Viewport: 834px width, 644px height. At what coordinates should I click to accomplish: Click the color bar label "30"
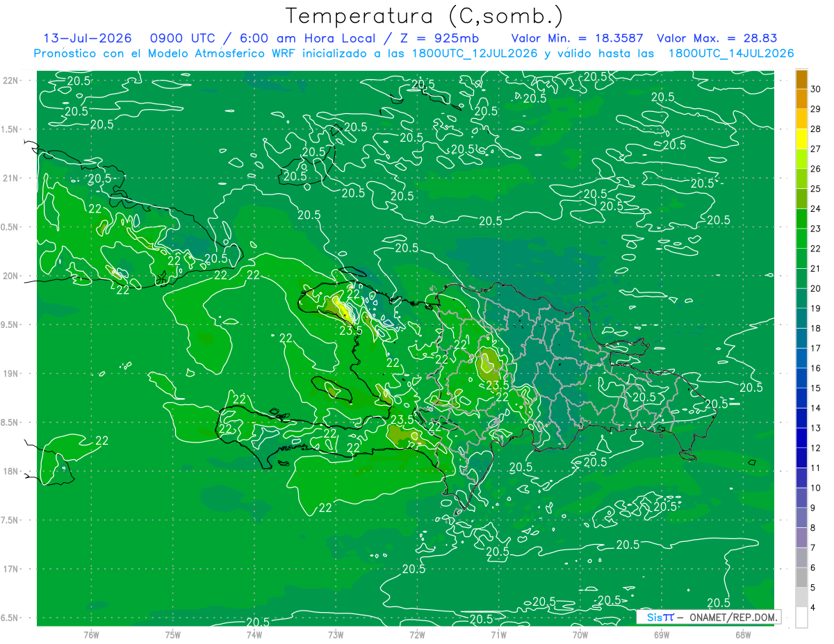pos(816,89)
